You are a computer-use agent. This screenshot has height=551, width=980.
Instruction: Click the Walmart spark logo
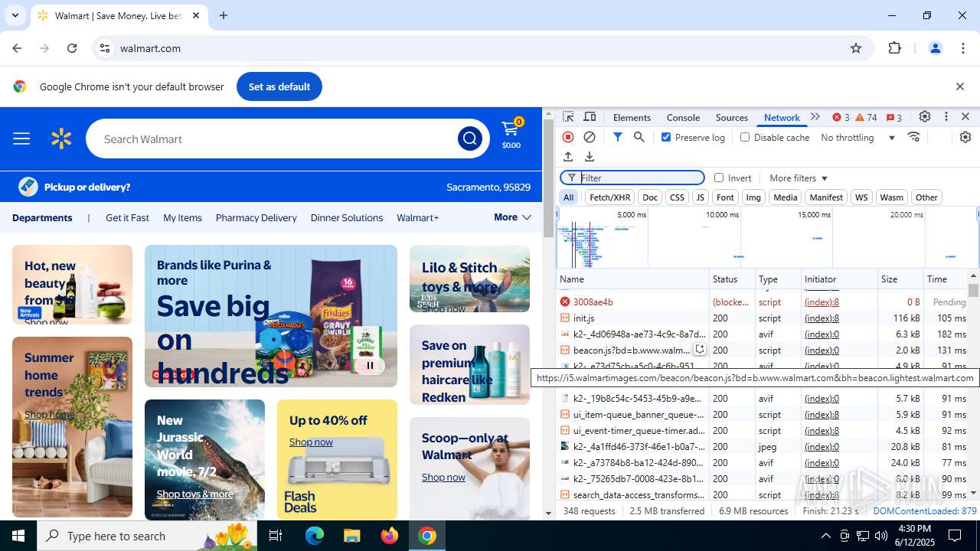61,139
